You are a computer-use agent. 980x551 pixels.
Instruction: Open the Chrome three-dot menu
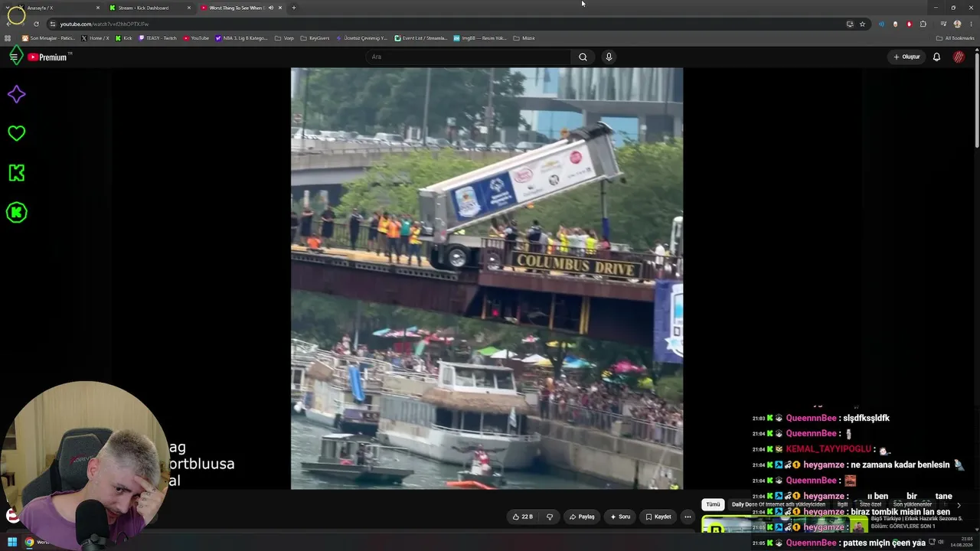[971, 24]
